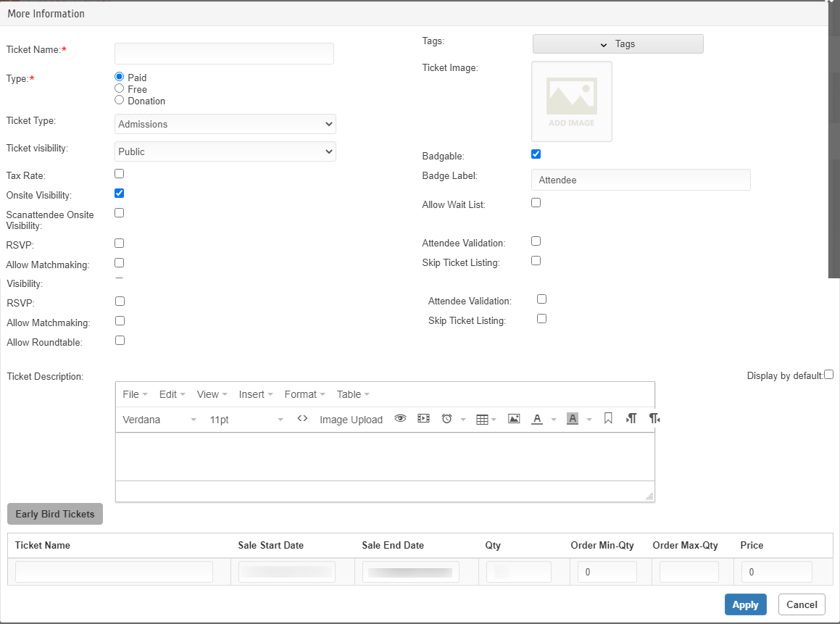Open the source code view icon
Viewport: 840px width, 624px height.
[302, 419]
